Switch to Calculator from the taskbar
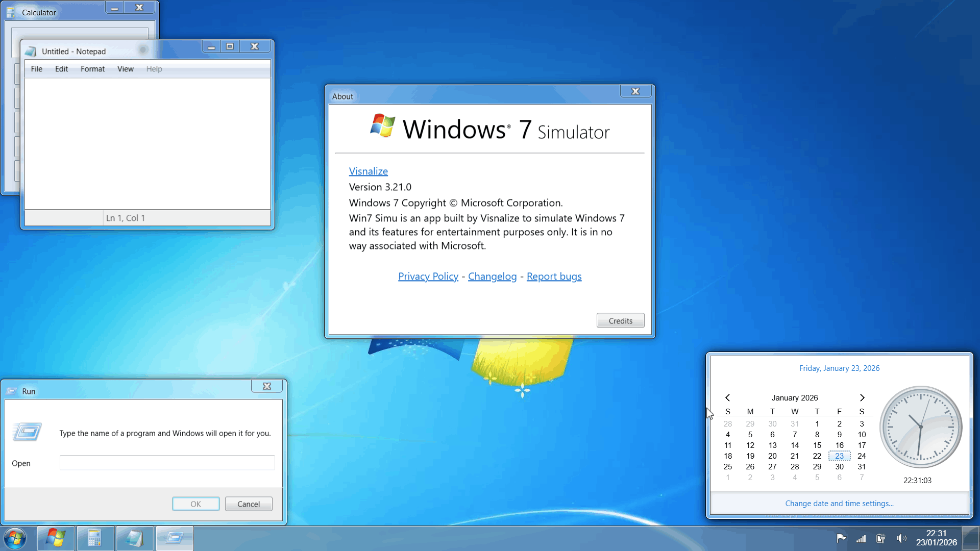980x551 pixels. (x=95, y=538)
